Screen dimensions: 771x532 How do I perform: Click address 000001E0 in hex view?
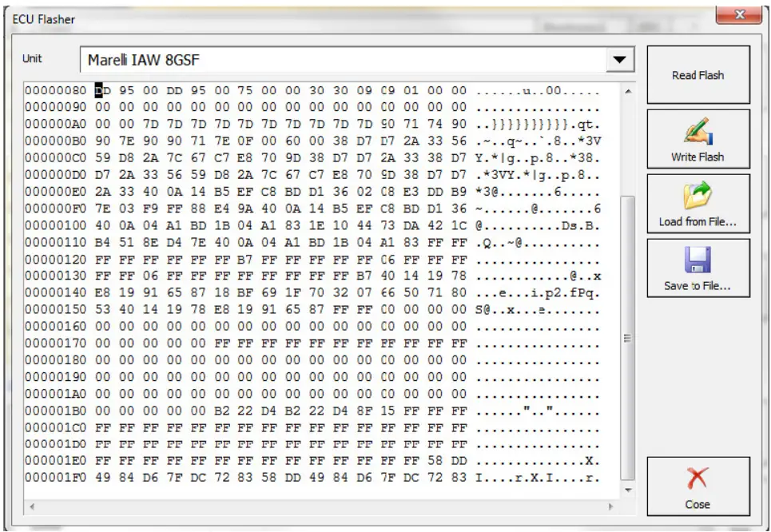(x=56, y=461)
